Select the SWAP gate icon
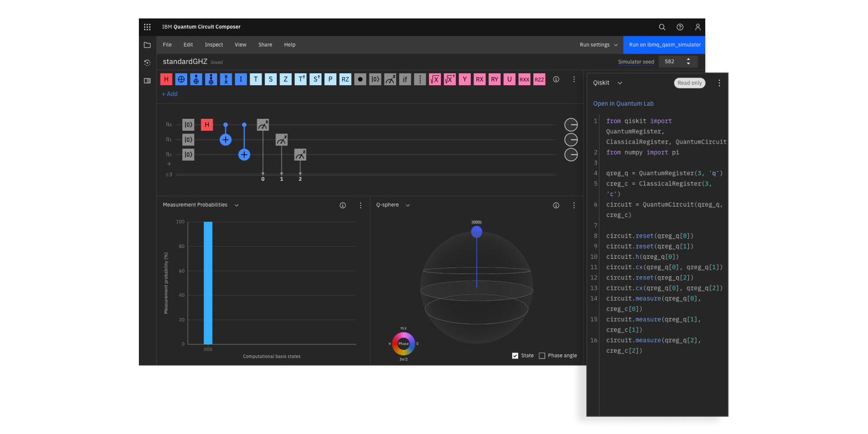This screenshot has width=868, height=434. (x=226, y=79)
